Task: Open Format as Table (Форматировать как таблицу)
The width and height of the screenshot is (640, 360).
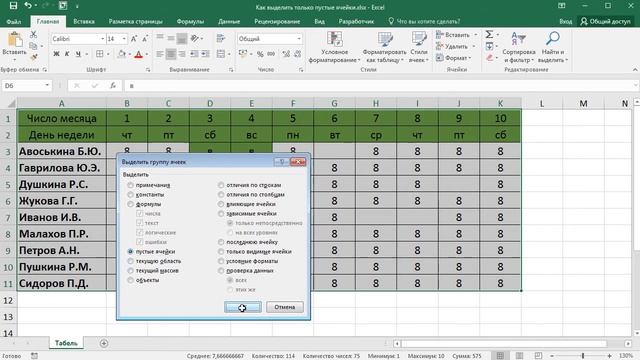Action: pyautogui.click(x=384, y=48)
